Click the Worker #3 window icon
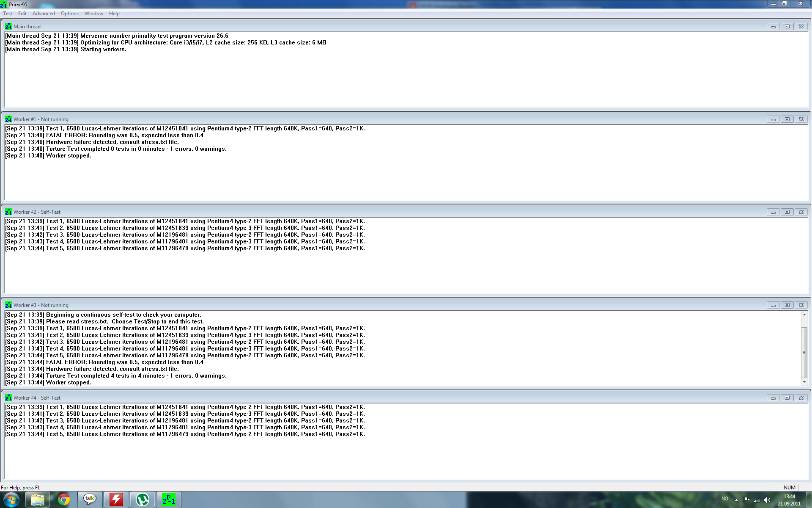The image size is (812, 508). (x=8, y=305)
